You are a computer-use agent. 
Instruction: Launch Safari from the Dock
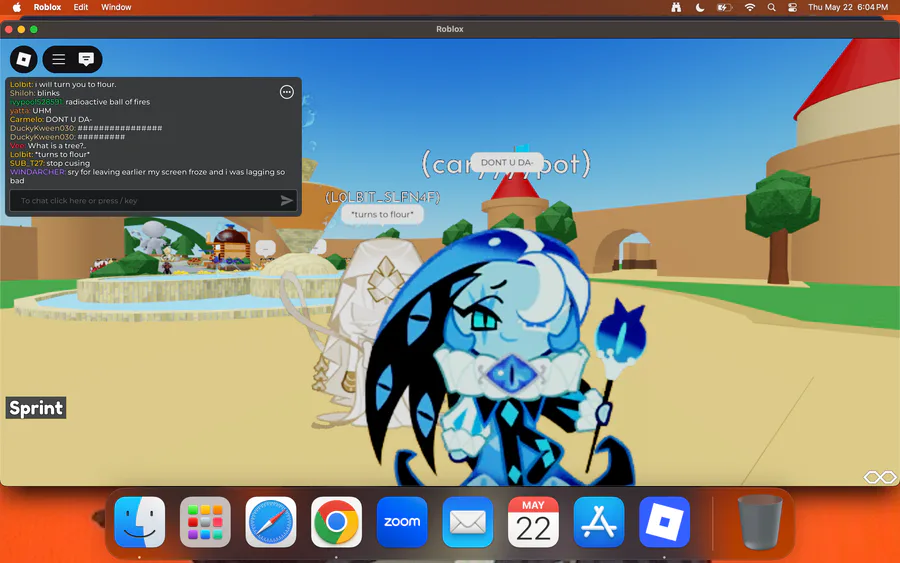270,522
